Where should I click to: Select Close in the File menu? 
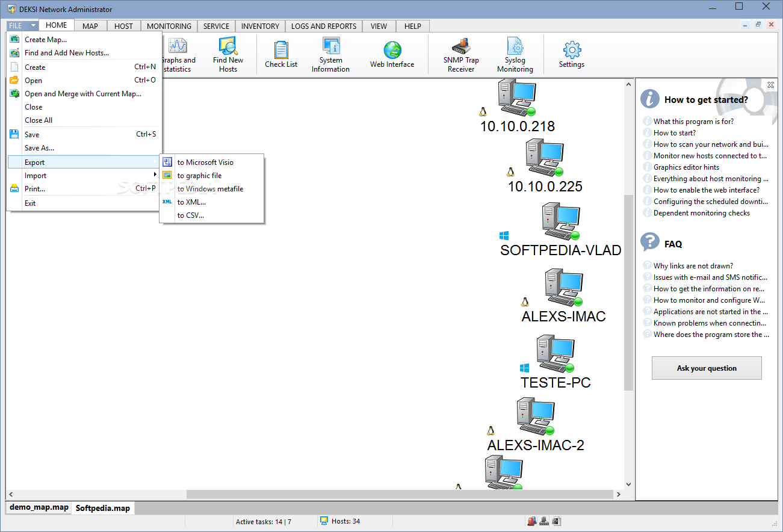point(84,107)
